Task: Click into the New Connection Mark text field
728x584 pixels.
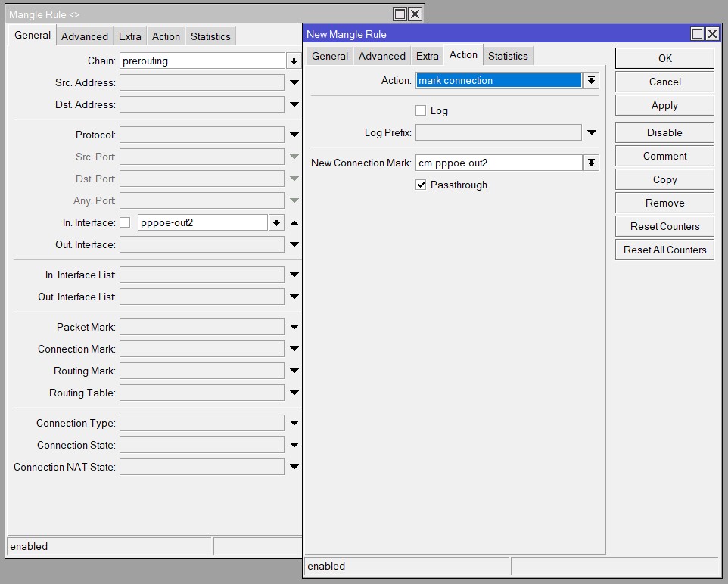Action: pyautogui.click(x=498, y=163)
